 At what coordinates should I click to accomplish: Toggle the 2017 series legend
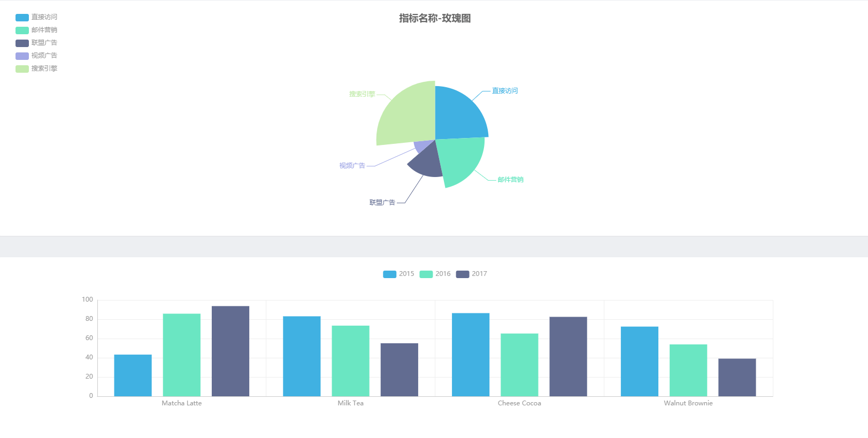tap(471, 274)
